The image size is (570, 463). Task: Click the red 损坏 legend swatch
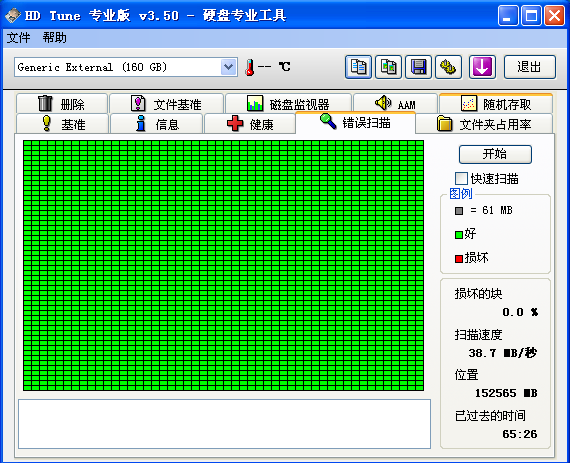(x=459, y=259)
